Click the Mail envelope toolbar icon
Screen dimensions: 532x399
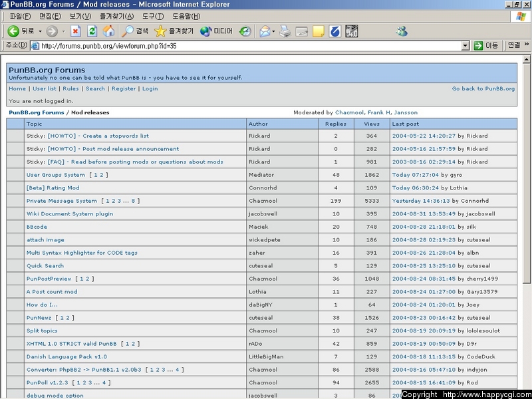tap(265, 31)
